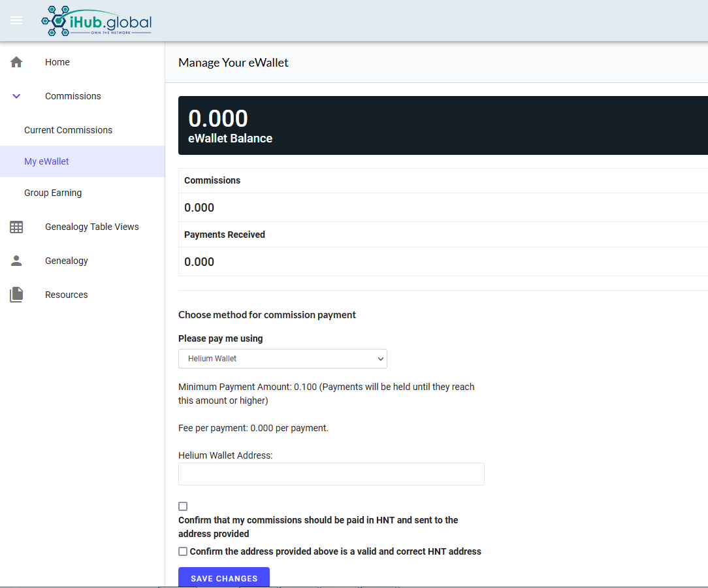
Task: Click the Home house icon
Action: 16,62
